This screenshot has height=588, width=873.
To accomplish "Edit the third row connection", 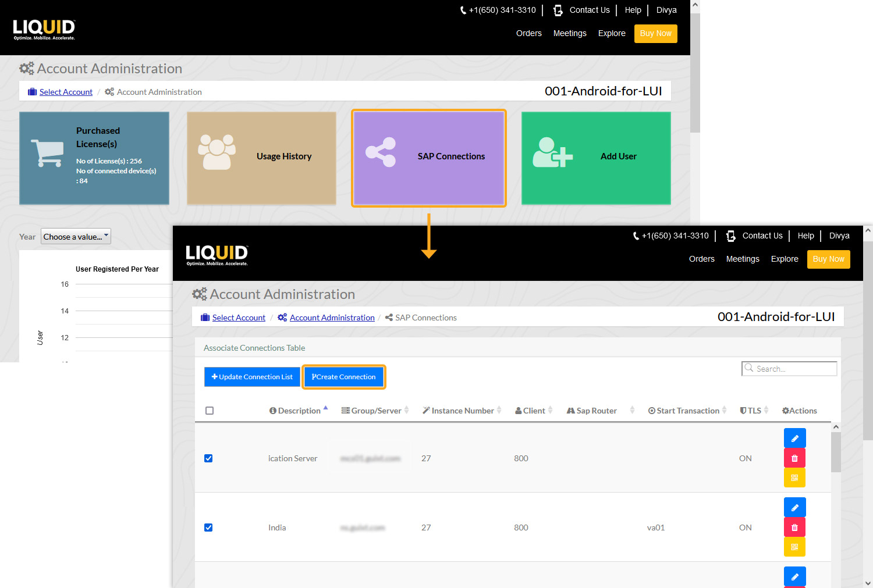I will pyautogui.click(x=794, y=576).
